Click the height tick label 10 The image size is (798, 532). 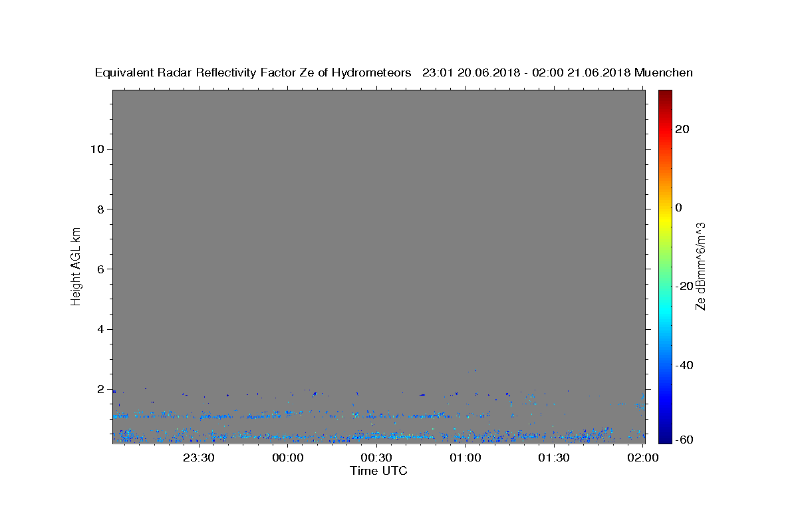pyautogui.click(x=97, y=149)
